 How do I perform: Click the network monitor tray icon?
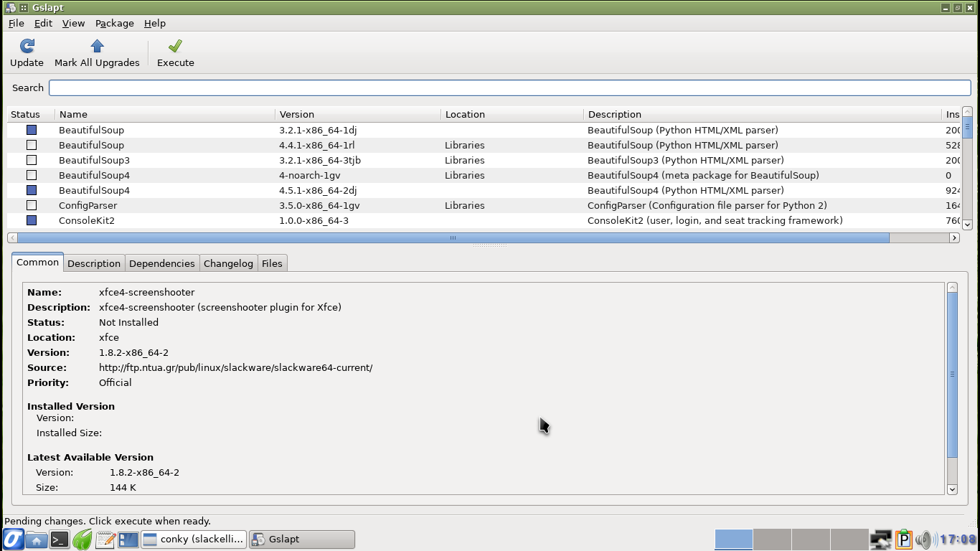(x=881, y=540)
